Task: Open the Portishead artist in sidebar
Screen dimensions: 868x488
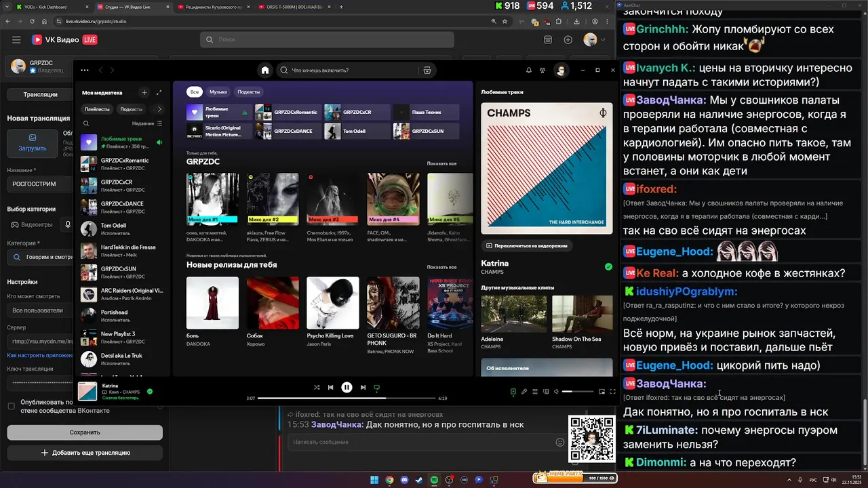Action: pyautogui.click(x=122, y=316)
